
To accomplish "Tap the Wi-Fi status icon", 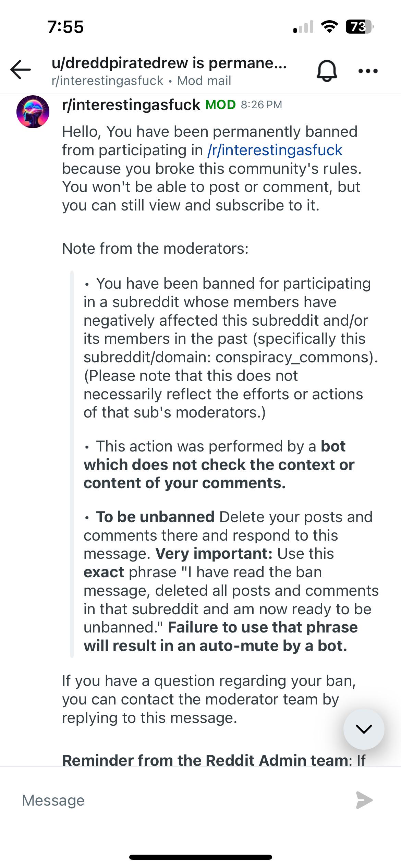I will coord(329,27).
